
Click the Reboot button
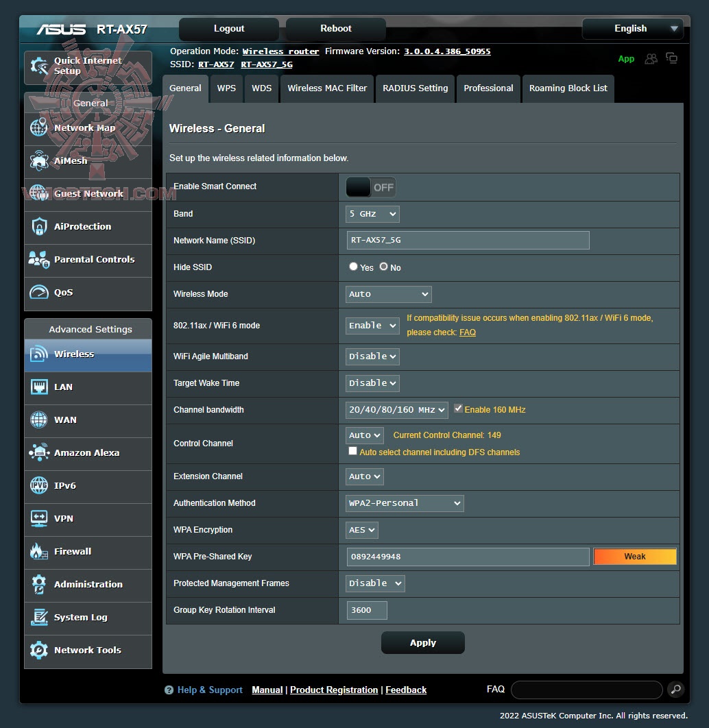(x=336, y=29)
